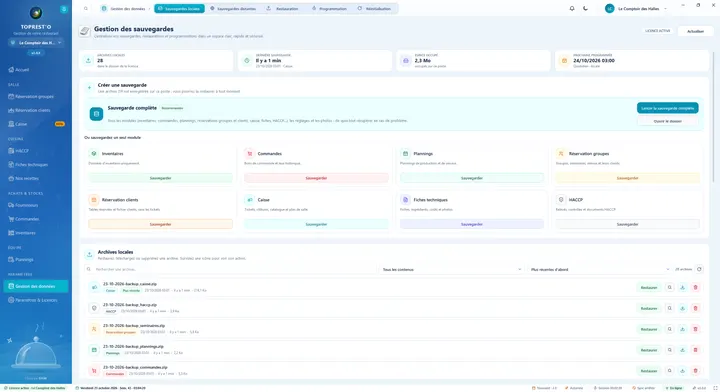This screenshot has height=392, width=720.
Task: Save the Inventaires module
Action: point(160,178)
